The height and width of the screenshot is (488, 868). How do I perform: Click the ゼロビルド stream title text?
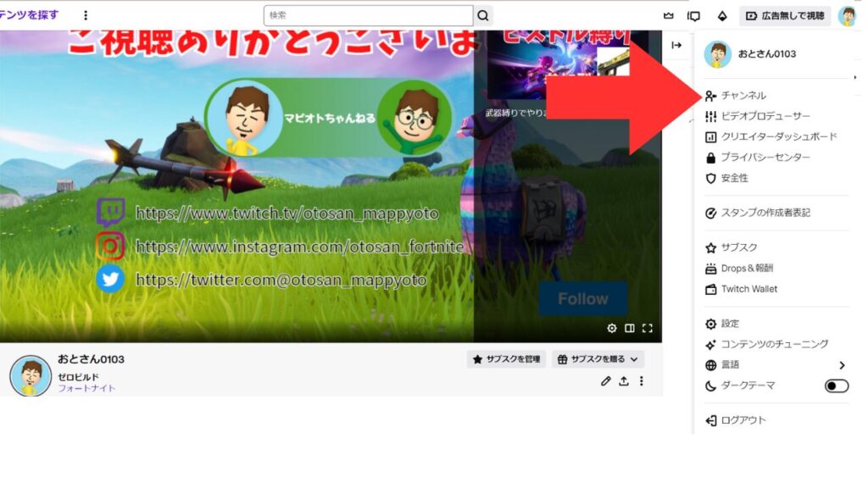tap(79, 377)
